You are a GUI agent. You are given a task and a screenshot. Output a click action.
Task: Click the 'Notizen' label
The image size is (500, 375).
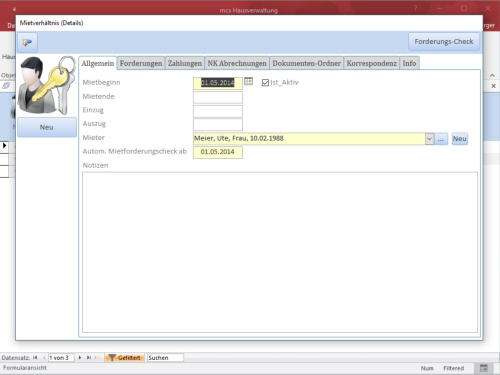[x=95, y=165]
